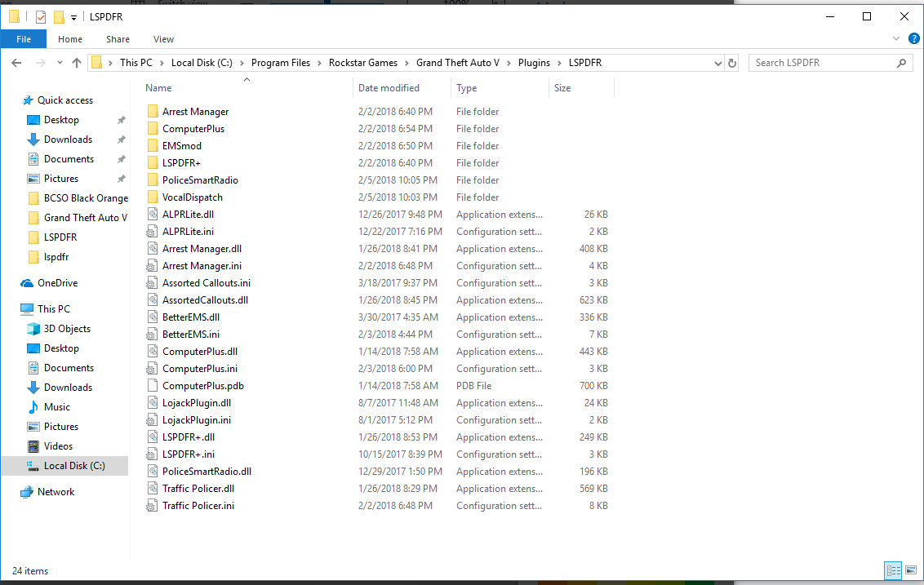Select the ComputerPlus.pdb file icon
This screenshot has height=585, width=924.
(153, 386)
